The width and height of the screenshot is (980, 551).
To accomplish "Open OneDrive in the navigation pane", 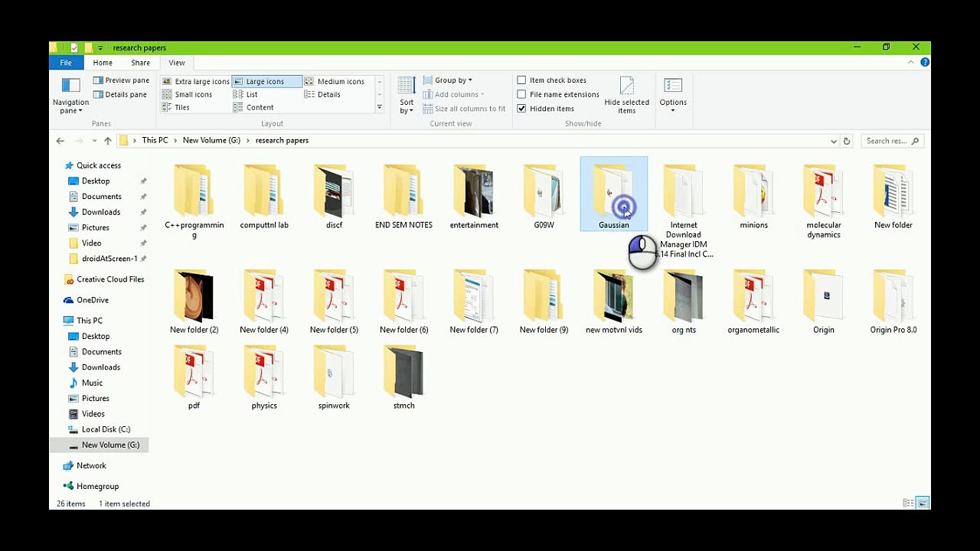I will [x=87, y=300].
